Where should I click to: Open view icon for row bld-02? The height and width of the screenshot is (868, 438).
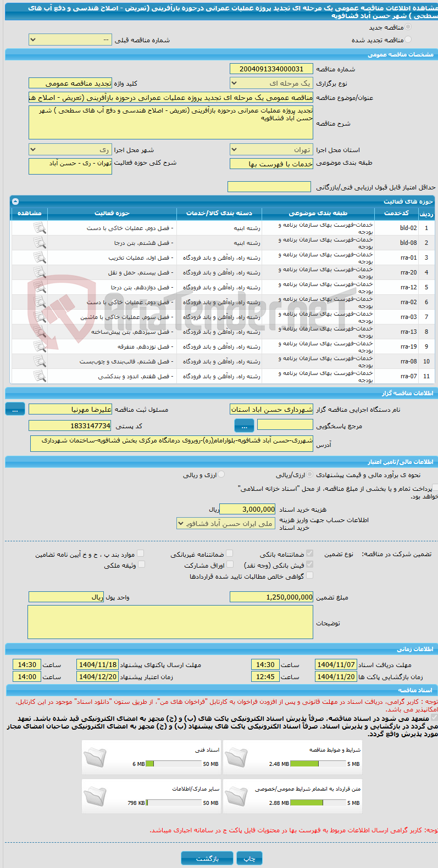[40, 228]
